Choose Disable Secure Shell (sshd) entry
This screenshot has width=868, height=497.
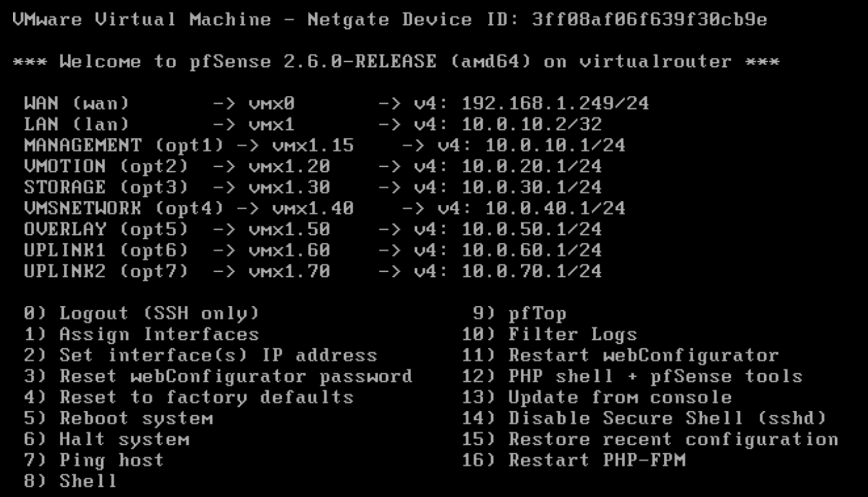(644, 418)
